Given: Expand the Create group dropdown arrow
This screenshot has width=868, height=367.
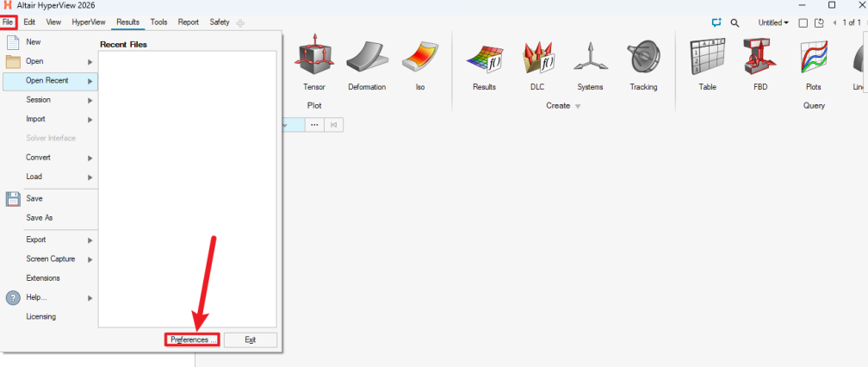Looking at the screenshot, I should point(578,106).
